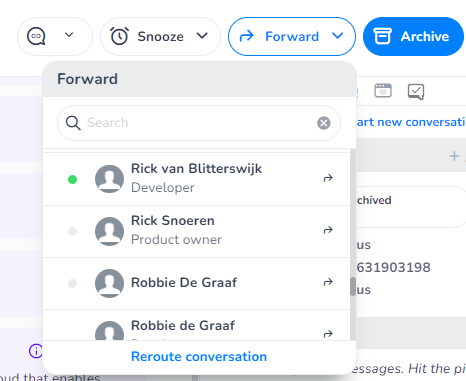
Task: Clear the search with X icon
Action: coord(324,123)
